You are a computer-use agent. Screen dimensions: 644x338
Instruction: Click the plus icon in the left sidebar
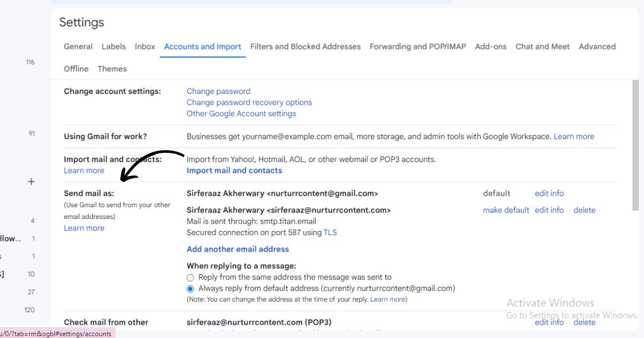pyautogui.click(x=31, y=181)
